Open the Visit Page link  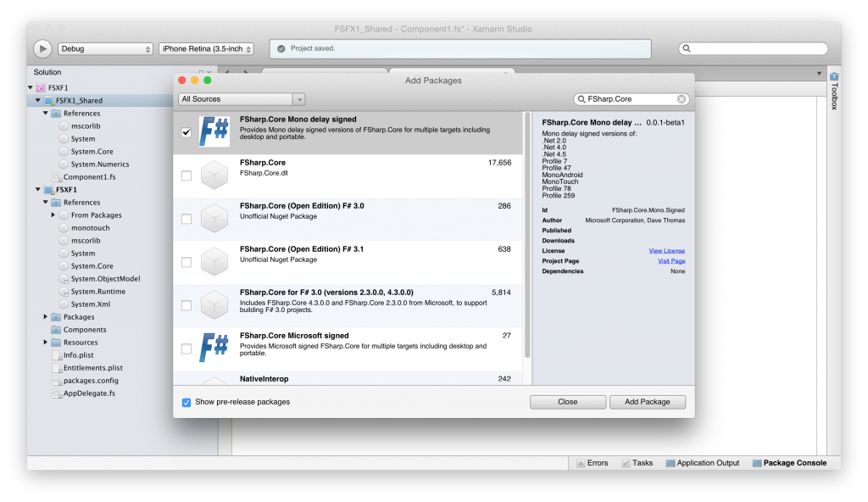pos(671,261)
